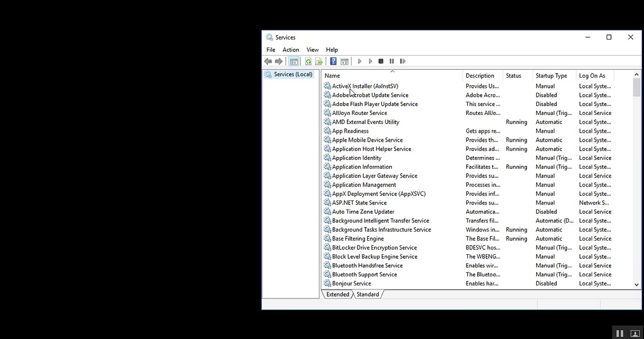Open the Action menu
The image size is (644, 339).
coord(291,50)
